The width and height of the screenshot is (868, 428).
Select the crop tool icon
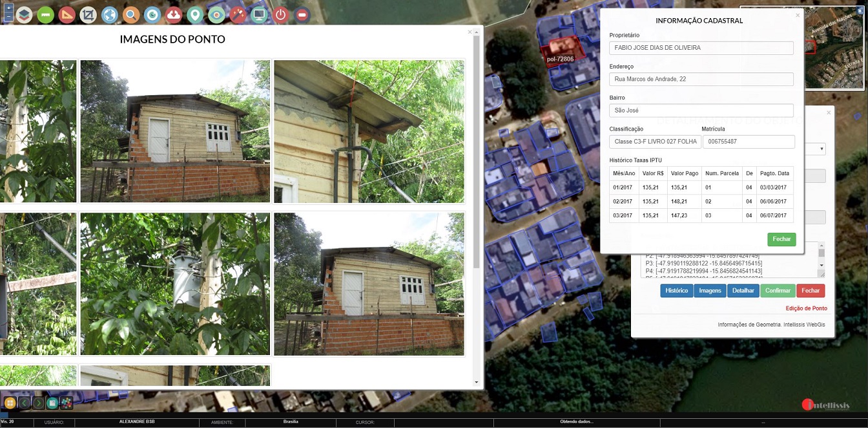(88, 14)
